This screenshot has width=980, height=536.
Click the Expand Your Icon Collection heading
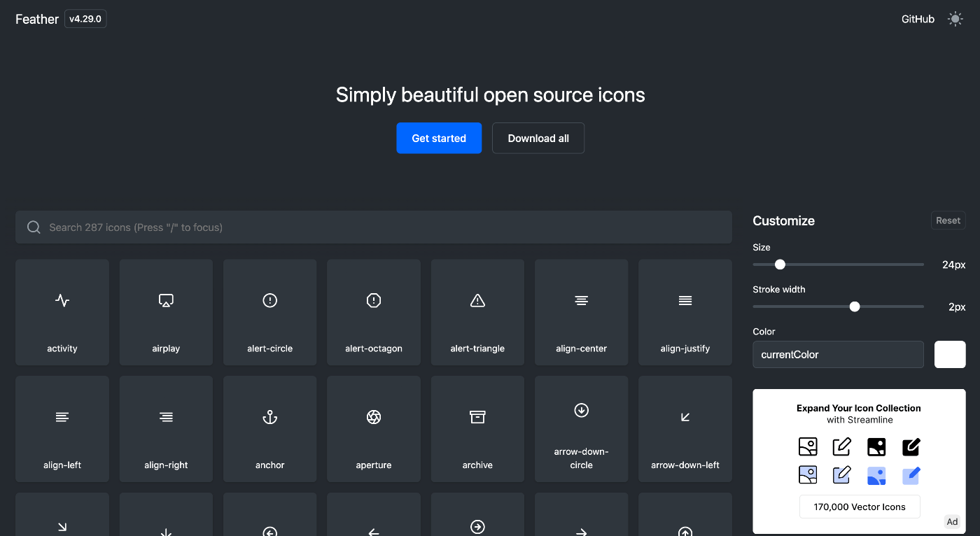click(x=859, y=408)
